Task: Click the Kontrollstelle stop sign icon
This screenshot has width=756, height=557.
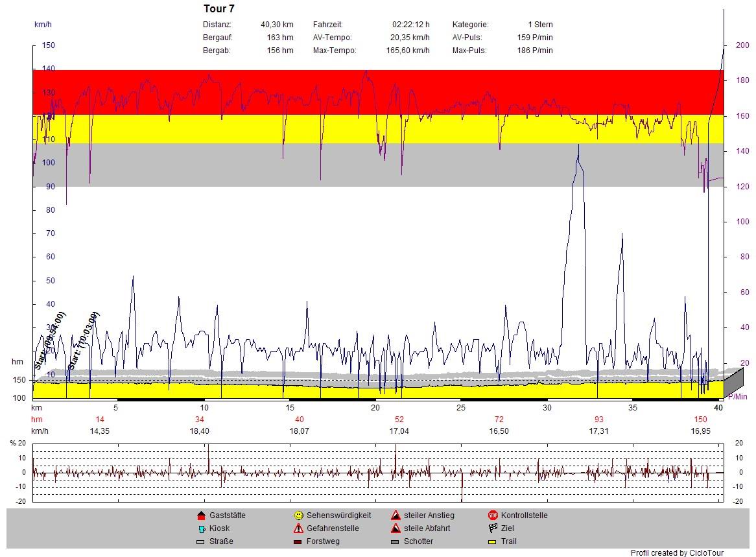Action: click(x=493, y=516)
